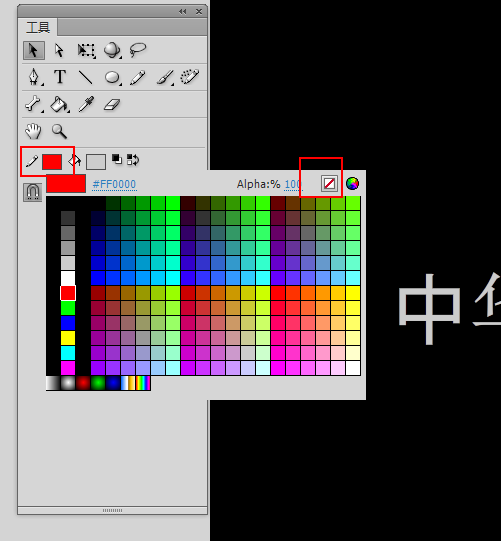Choose the radial red gradient swatch
The width and height of the screenshot is (501, 541).
pos(83,383)
